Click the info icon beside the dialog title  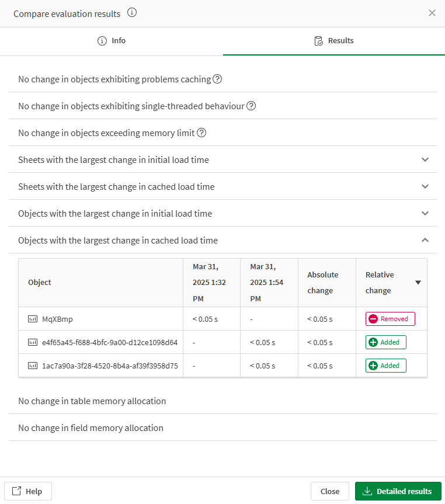132,13
